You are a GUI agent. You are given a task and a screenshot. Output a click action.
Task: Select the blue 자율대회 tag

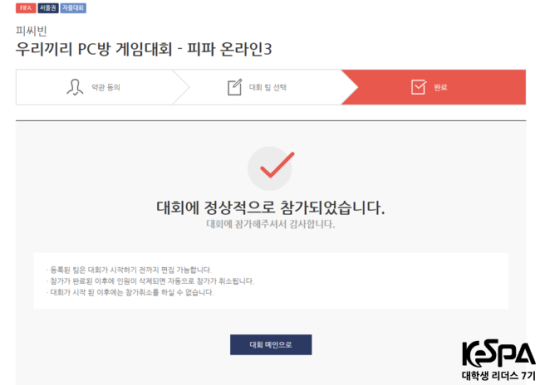click(73, 8)
